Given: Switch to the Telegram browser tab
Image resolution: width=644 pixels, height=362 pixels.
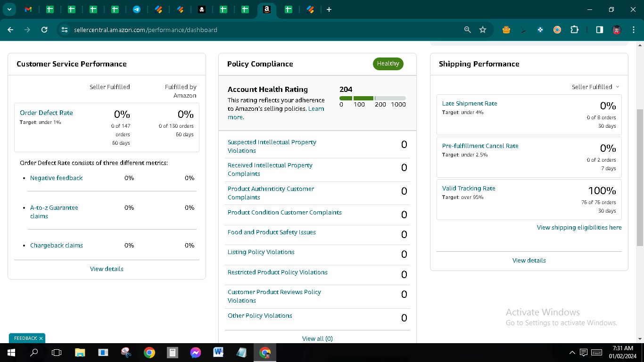Looking at the screenshot, I should (137, 9).
